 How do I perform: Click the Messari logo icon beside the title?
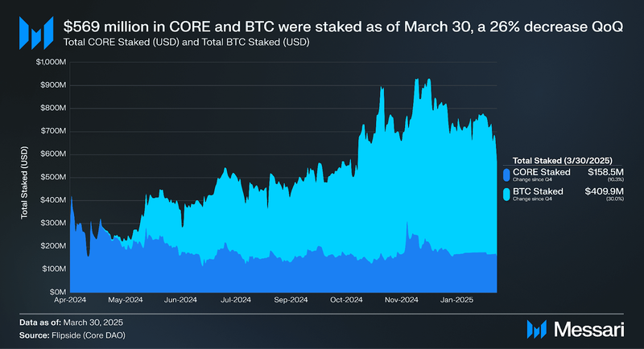coord(36,33)
